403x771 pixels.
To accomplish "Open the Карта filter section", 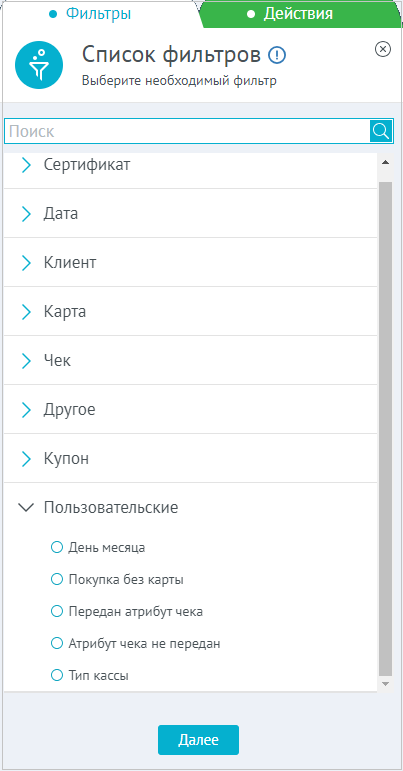I will click(x=190, y=311).
